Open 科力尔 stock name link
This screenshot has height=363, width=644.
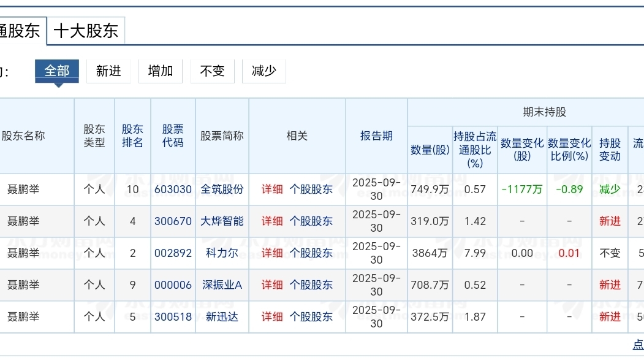tap(222, 253)
